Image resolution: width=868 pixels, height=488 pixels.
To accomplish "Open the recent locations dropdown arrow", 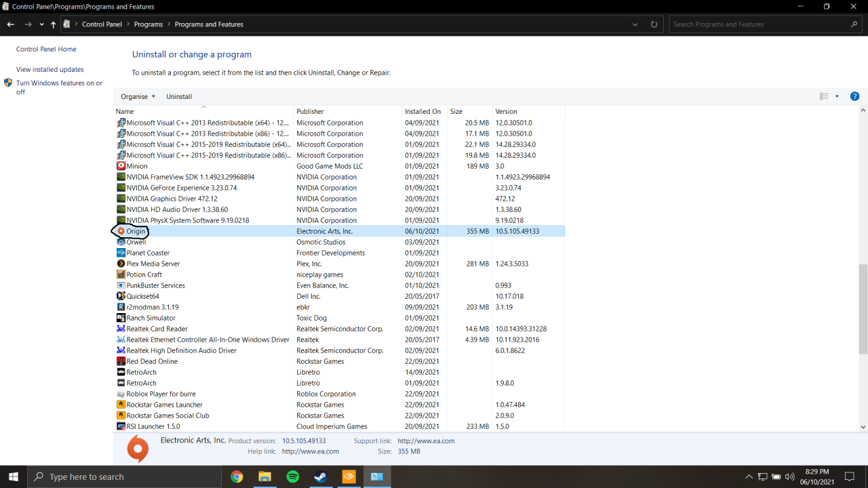I will (41, 24).
